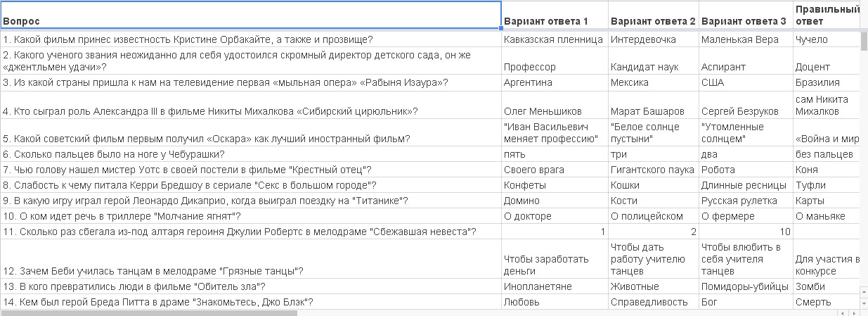Click the 'Помидоры-убийцы' cell

(746, 286)
